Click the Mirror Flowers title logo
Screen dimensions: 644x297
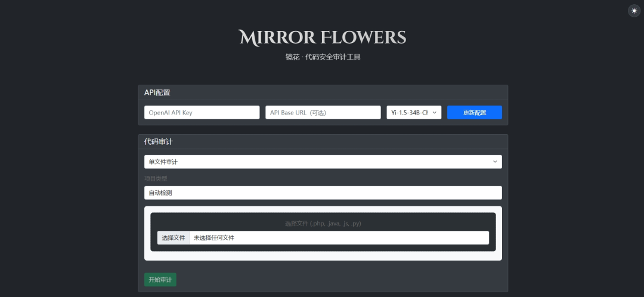click(x=323, y=38)
